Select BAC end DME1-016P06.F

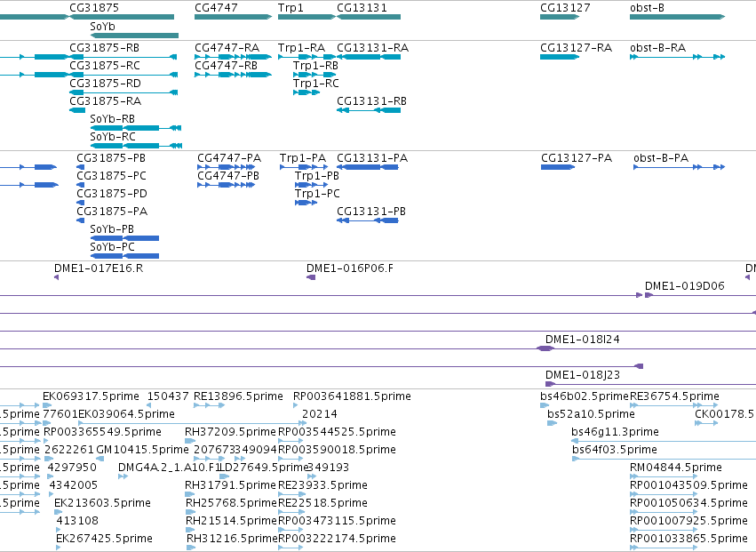click(x=350, y=268)
